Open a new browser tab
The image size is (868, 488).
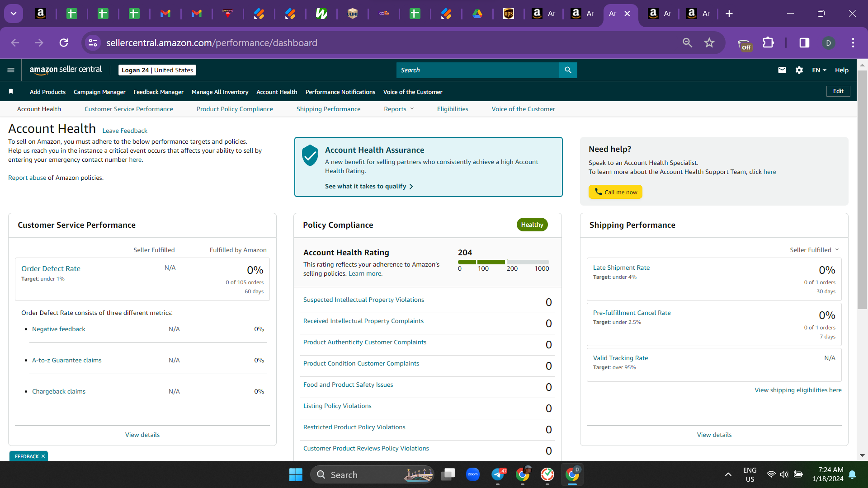pyautogui.click(x=729, y=14)
